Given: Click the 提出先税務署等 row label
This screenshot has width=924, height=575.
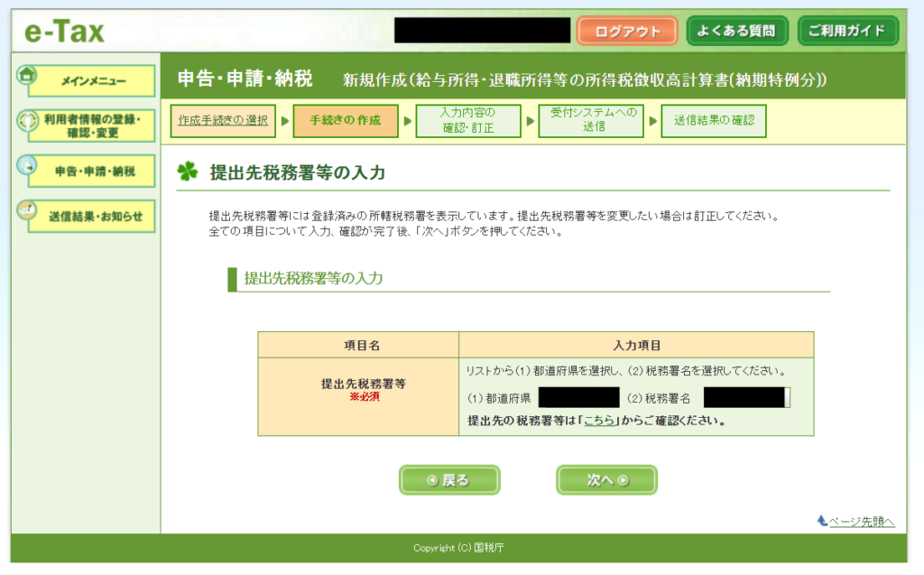Looking at the screenshot, I should (364, 384).
